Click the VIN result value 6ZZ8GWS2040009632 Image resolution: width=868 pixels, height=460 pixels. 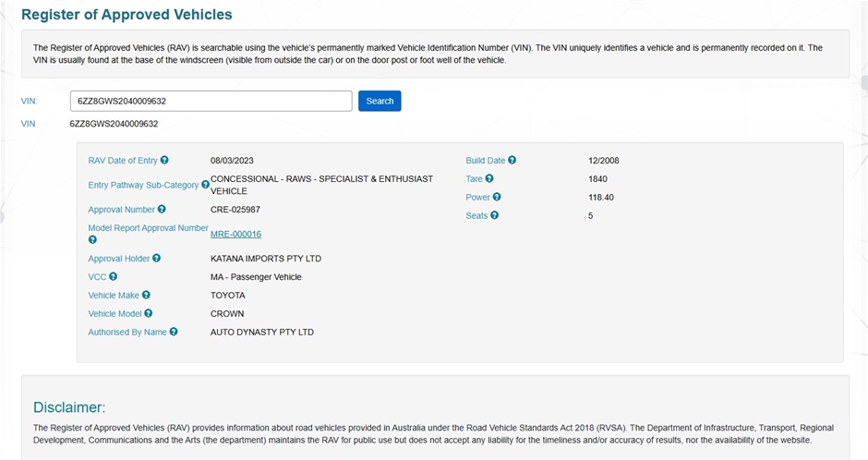point(114,124)
